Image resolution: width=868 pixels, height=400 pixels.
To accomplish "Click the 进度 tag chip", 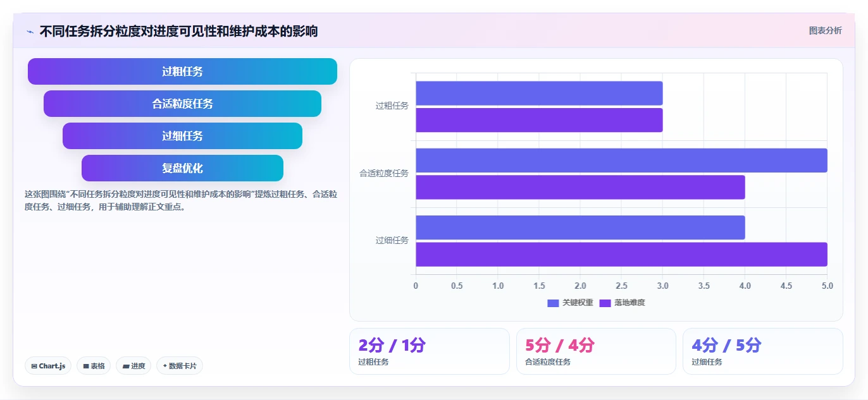I will pyautogui.click(x=133, y=366).
